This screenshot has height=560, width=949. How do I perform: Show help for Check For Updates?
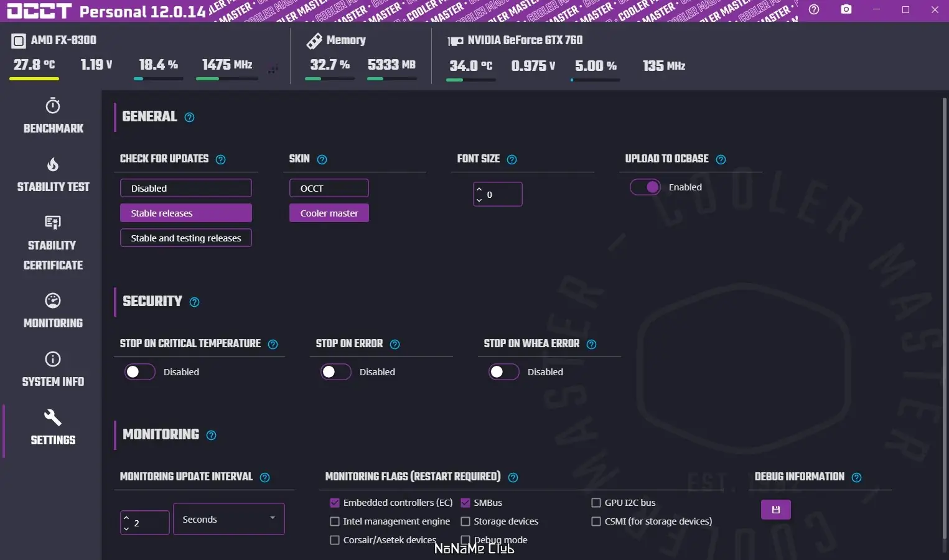tap(220, 159)
